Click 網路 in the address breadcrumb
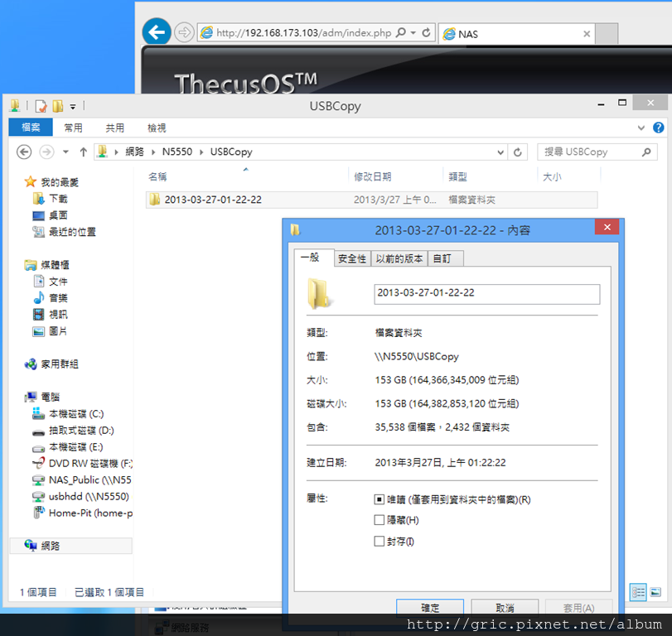The height and width of the screenshot is (636, 672). pyautogui.click(x=134, y=152)
